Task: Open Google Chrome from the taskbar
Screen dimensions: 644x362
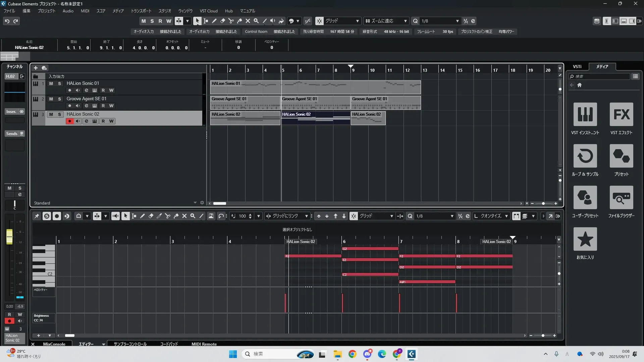Action: click(352, 354)
